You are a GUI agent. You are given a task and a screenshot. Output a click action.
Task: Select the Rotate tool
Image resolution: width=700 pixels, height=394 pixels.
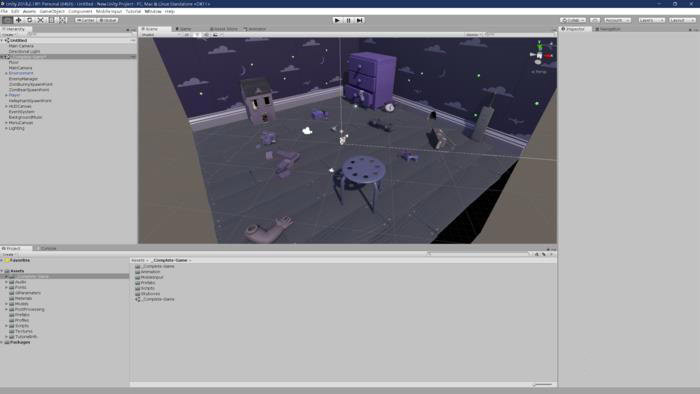point(29,20)
